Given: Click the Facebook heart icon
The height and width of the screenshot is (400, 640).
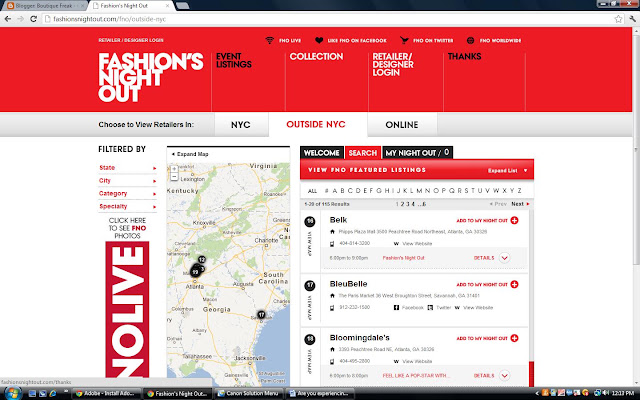Looking at the screenshot, I should pyautogui.click(x=319, y=40).
